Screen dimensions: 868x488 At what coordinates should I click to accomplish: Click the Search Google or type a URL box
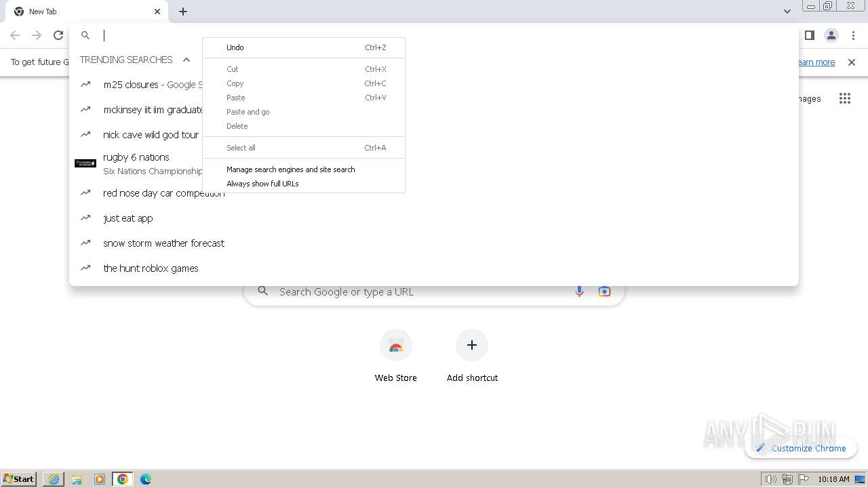pos(434,291)
